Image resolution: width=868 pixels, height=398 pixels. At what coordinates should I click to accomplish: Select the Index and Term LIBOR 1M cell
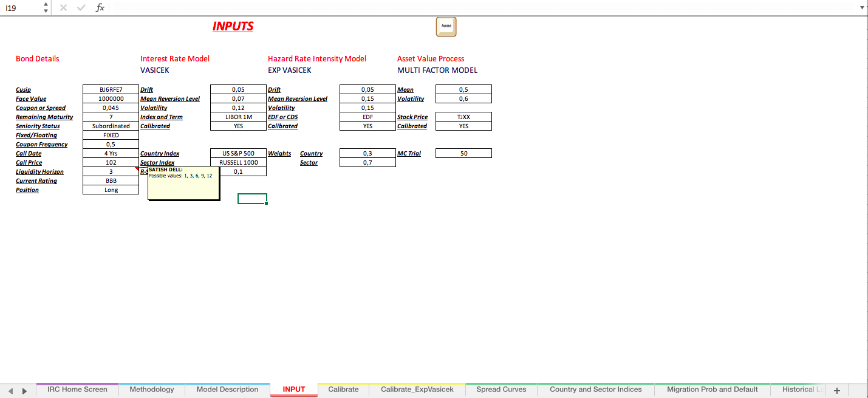tap(238, 117)
